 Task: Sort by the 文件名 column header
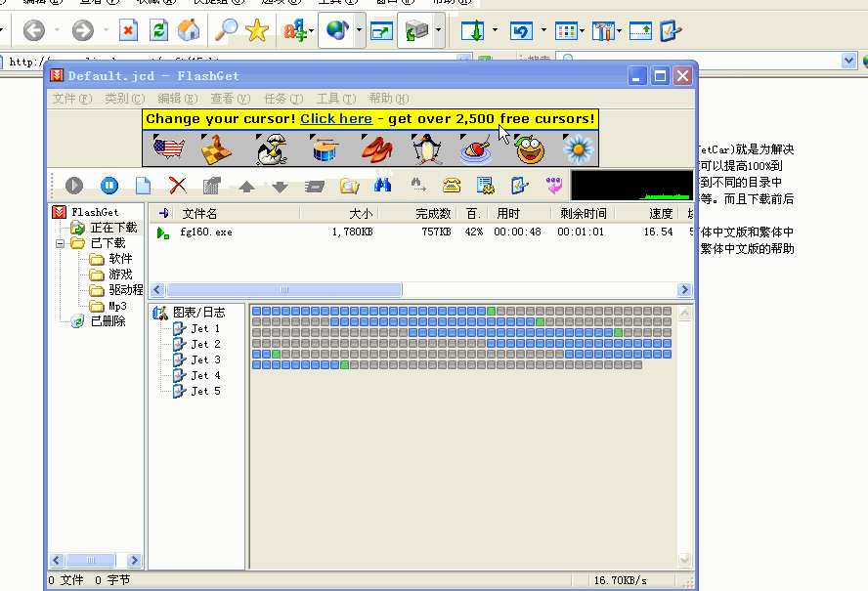tap(237, 214)
